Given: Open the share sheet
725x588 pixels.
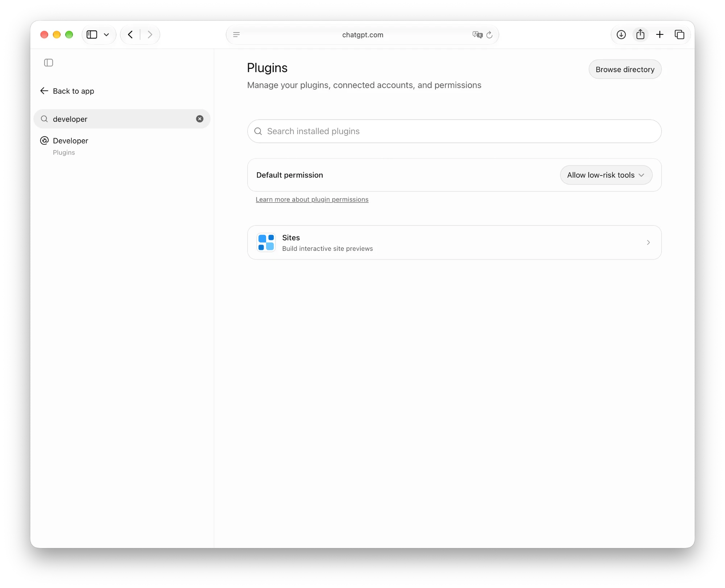Looking at the screenshot, I should (641, 34).
